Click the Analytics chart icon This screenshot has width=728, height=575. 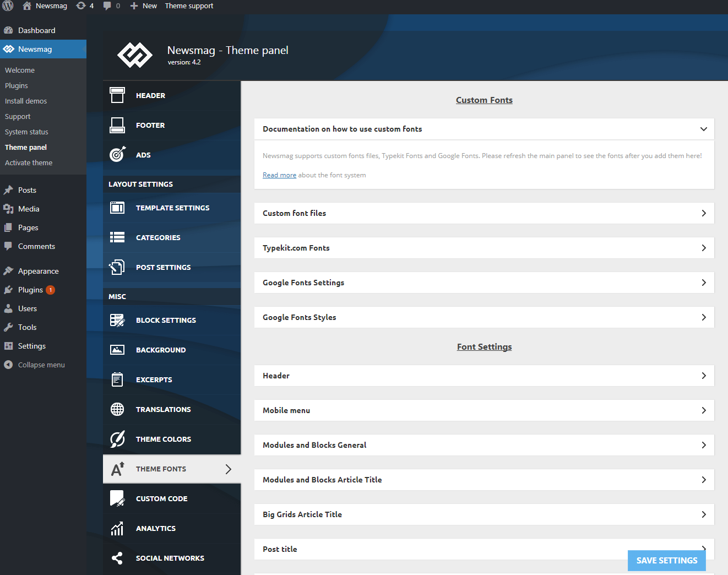(117, 528)
